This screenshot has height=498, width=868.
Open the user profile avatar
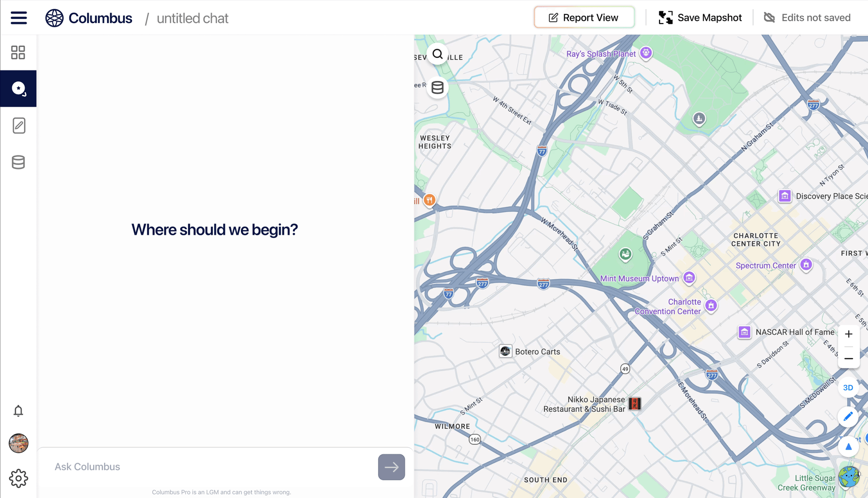pyautogui.click(x=19, y=443)
